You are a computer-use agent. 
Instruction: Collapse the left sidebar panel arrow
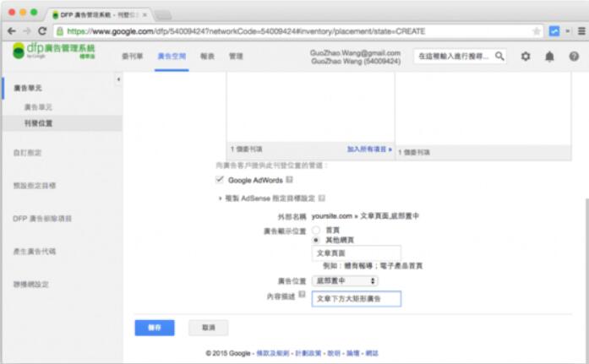(117, 80)
